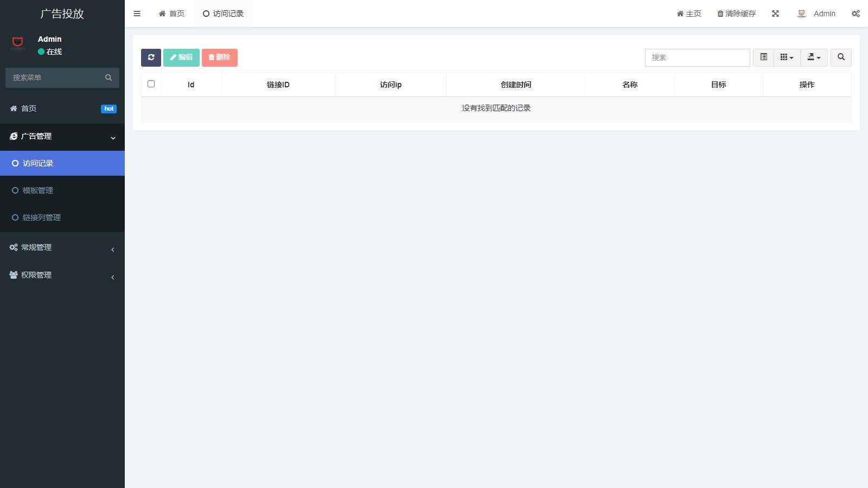868x488 pixels.
Task: Switch to the 访问记录 tab
Action: pyautogui.click(x=223, y=14)
